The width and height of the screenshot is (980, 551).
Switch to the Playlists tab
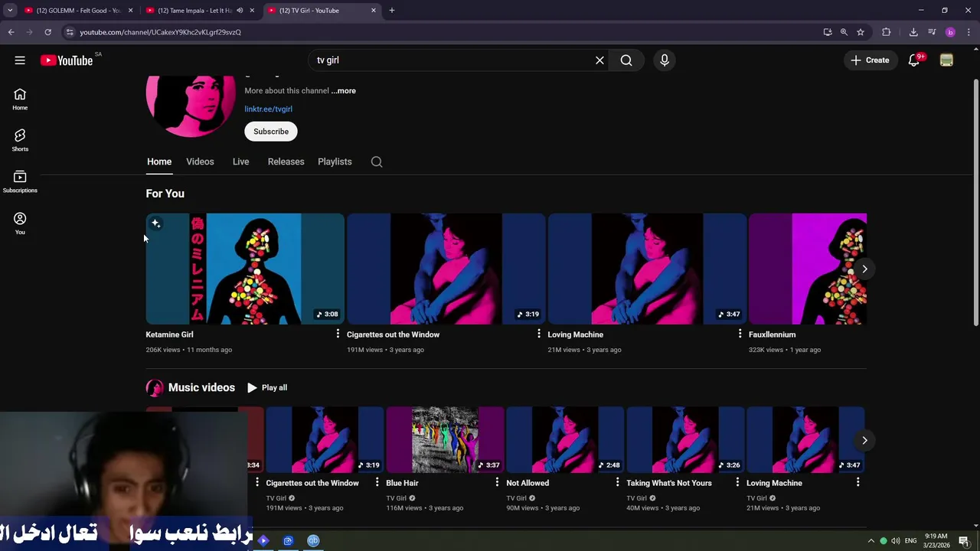click(x=335, y=161)
